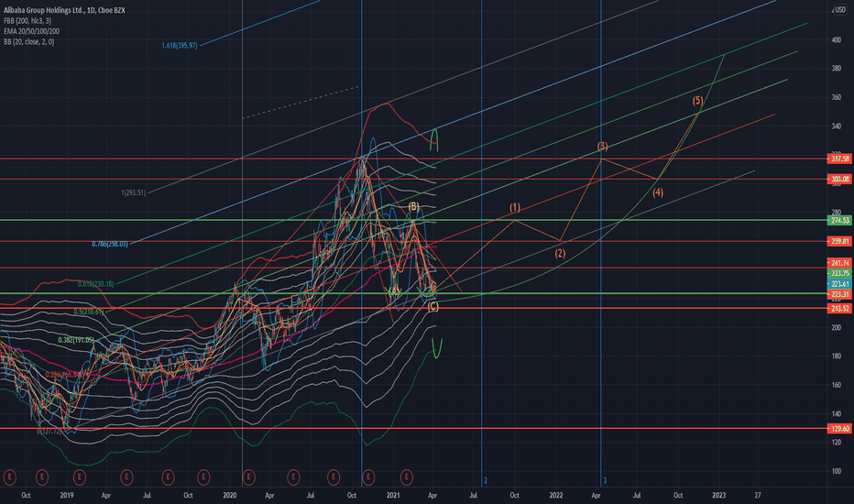The image size is (854, 504).
Task: Select the Elliott wave (4) label
Action: 658,192
